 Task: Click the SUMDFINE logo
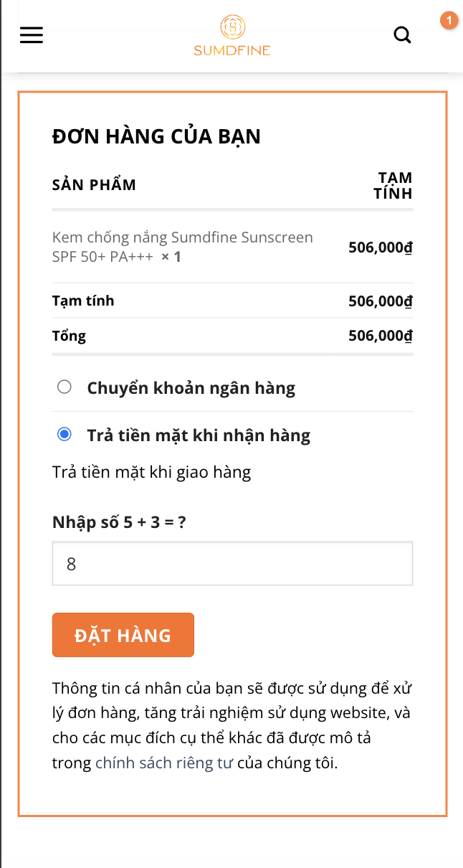coord(231,34)
